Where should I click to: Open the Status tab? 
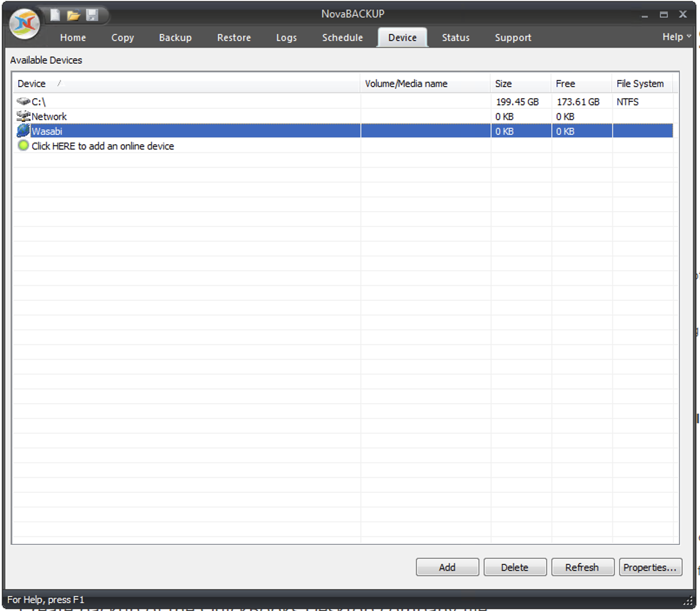(x=456, y=38)
